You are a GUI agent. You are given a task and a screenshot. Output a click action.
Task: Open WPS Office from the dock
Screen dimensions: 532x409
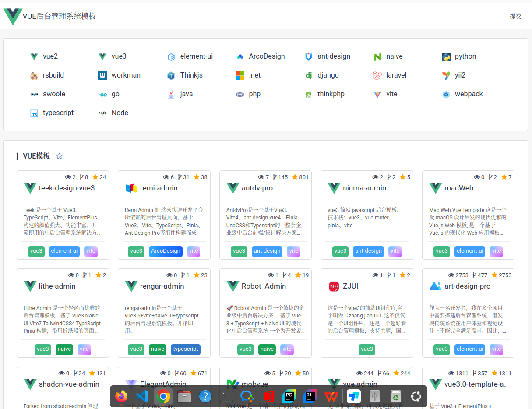pos(331,397)
